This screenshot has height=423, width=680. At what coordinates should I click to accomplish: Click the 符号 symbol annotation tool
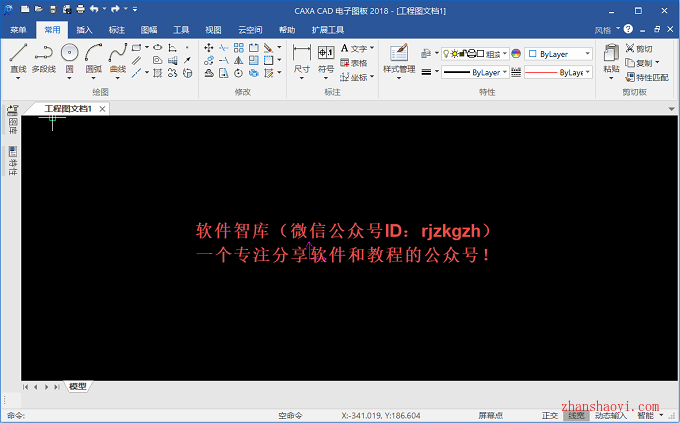(x=326, y=59)
